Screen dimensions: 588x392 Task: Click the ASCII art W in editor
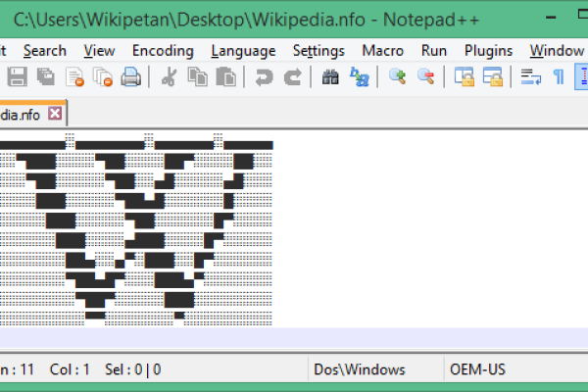[136, 229]
